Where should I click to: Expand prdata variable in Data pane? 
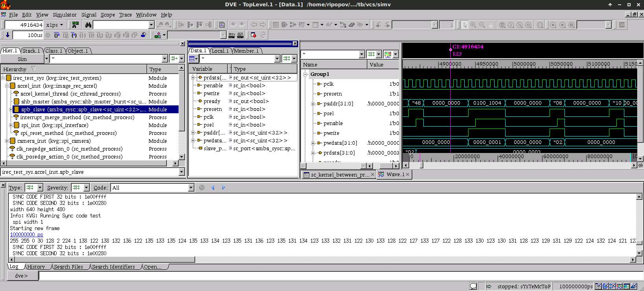click(193, 77)
